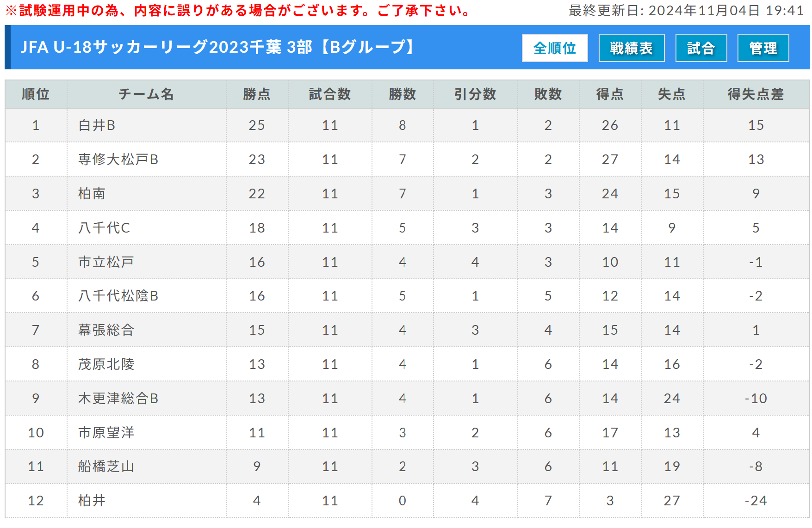Open the 全順位 tab
The width and height of the screenshot is (812, 528).
coord(555,48)
